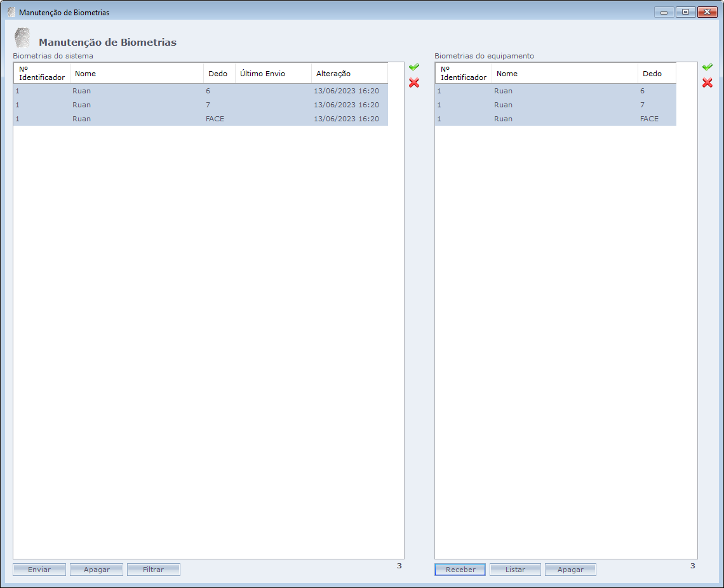Viewport: 724px width, 588px height.
Task: Click the Alteração column header
Action: click(349, 74)
